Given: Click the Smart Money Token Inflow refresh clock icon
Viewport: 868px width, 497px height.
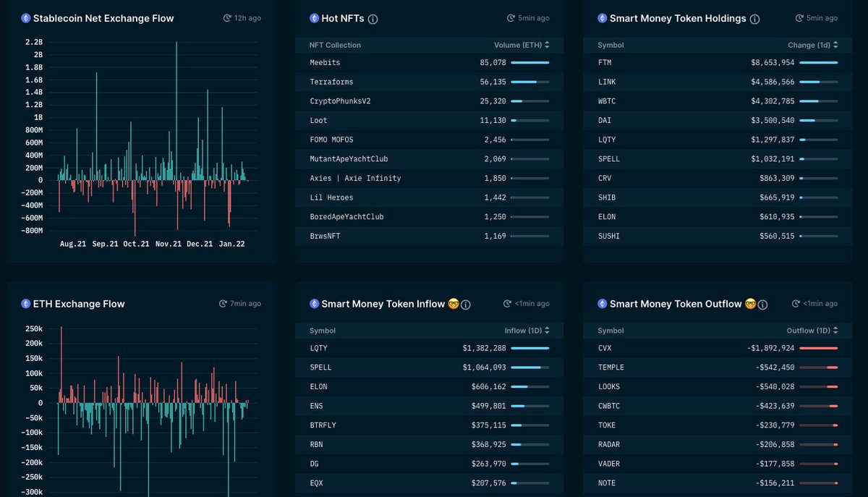Looking at the screenshot, I should pyautogui.click(x=507, y=304).
